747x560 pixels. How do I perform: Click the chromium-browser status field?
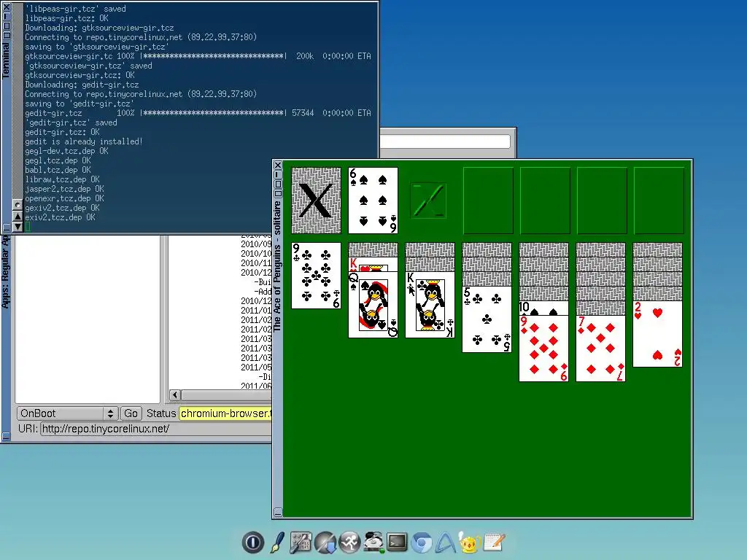(x=225, y=413)
